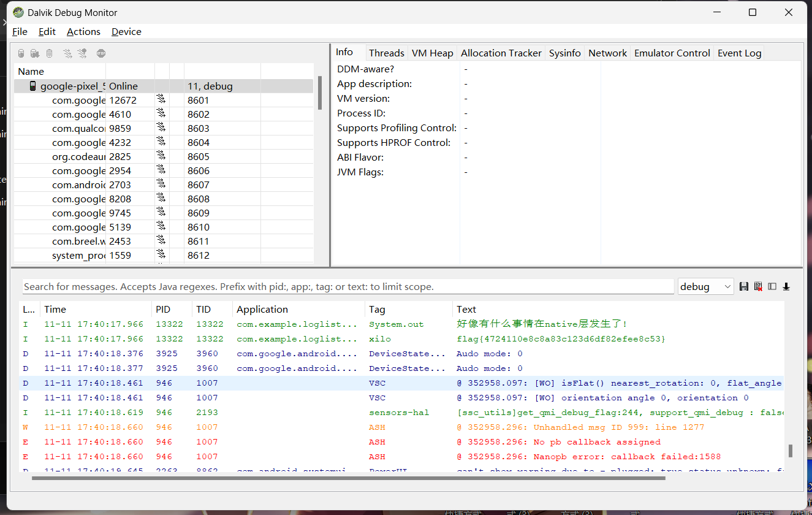Viewport: 812px width, 515px height.
Task: Click the Text column header
Action: point(618,309)
